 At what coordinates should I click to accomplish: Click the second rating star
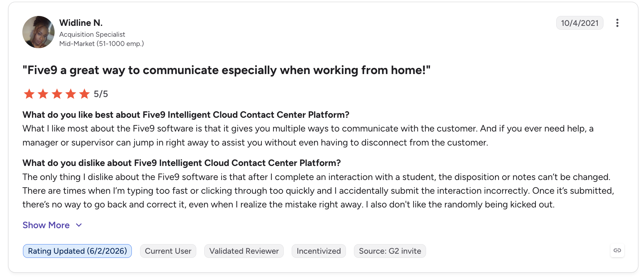click(43, 94)
